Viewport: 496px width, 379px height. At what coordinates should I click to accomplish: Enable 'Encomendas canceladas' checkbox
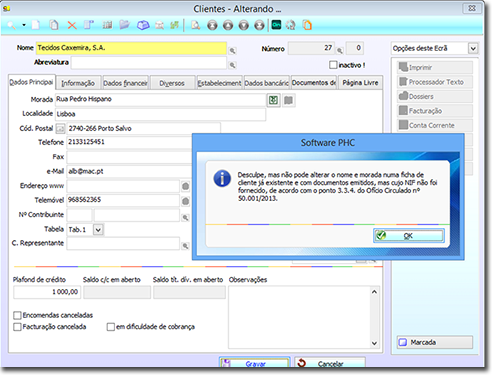tap(17, 315)
